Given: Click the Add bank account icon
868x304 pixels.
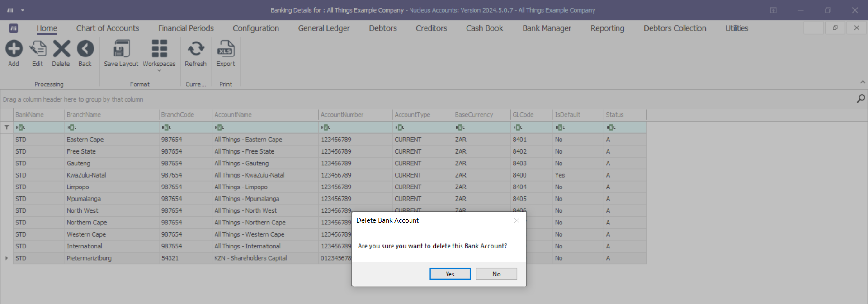Looking at the screenshot, I should [x=14, y=49].
